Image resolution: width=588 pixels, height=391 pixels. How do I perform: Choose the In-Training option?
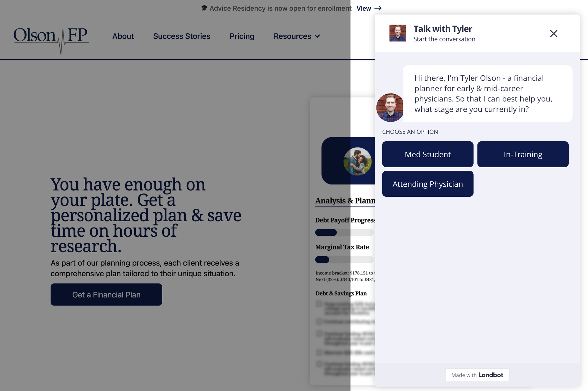523,154
